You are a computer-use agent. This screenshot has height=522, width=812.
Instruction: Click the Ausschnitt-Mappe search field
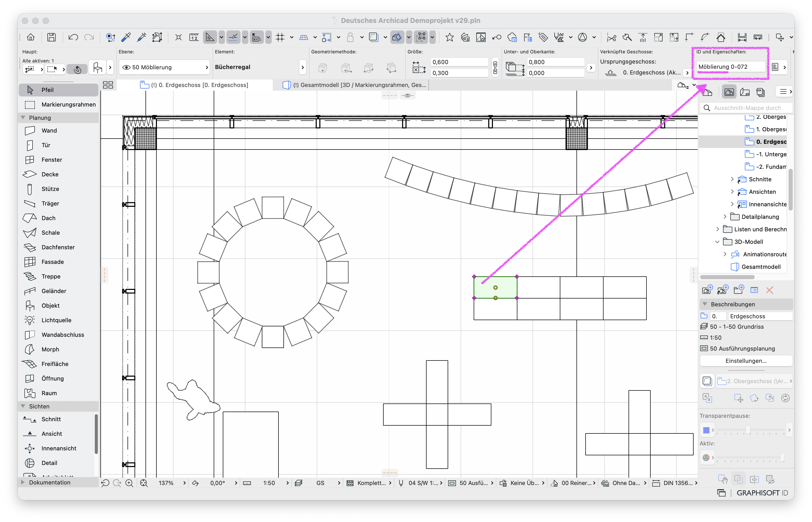click(x=746, y=108)
